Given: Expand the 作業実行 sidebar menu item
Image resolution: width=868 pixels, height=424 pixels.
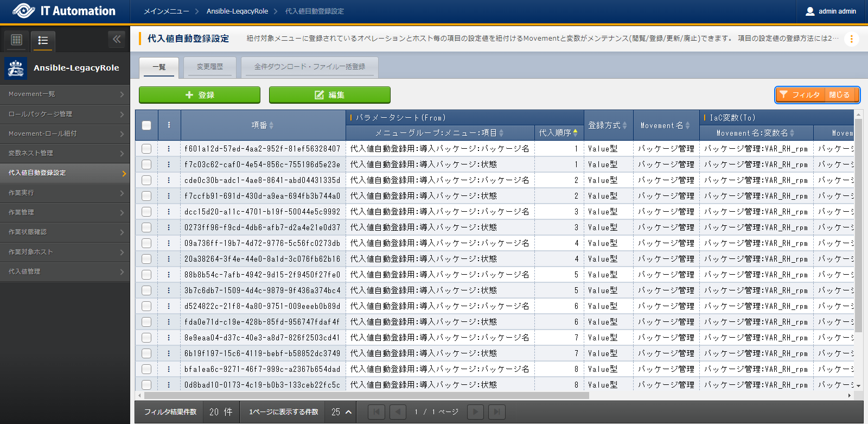Looking at the screenshot, I should 65,193.
